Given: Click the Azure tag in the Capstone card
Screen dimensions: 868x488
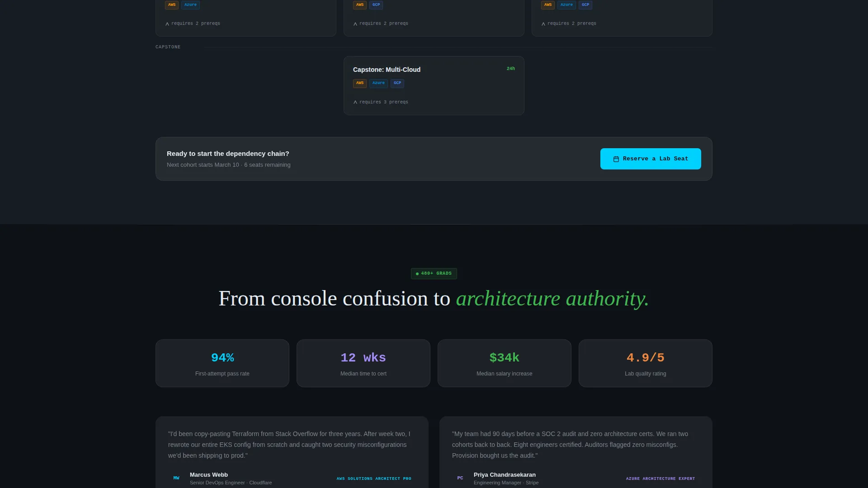Looking at the screenshot, I should (378, 83).
